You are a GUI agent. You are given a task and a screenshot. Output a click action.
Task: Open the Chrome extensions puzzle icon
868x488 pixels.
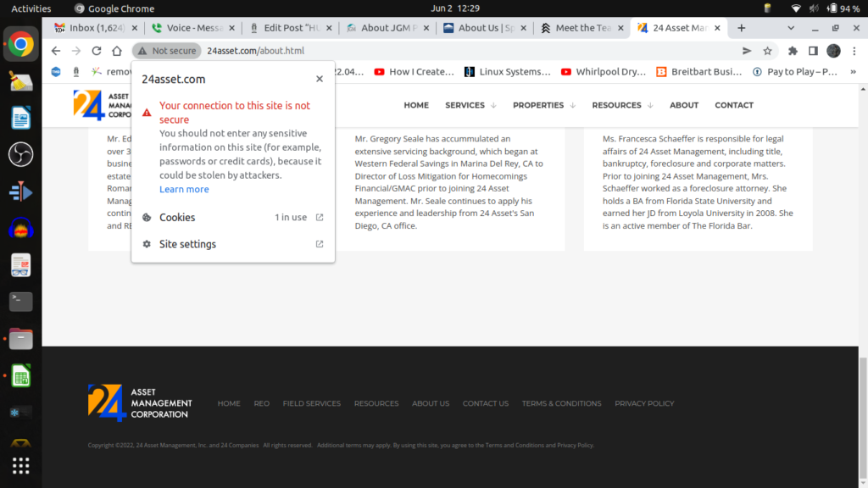click(x=793, y=51)
